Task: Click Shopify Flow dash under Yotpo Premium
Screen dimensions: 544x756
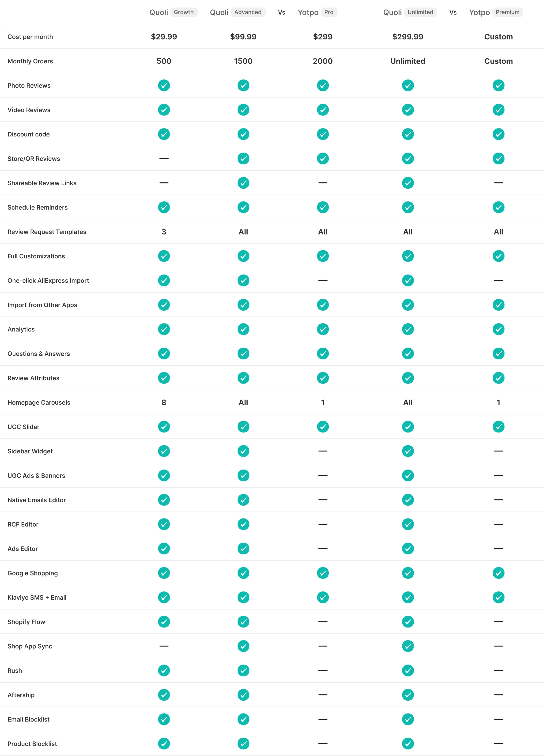Action: click(x=498, y=622)
